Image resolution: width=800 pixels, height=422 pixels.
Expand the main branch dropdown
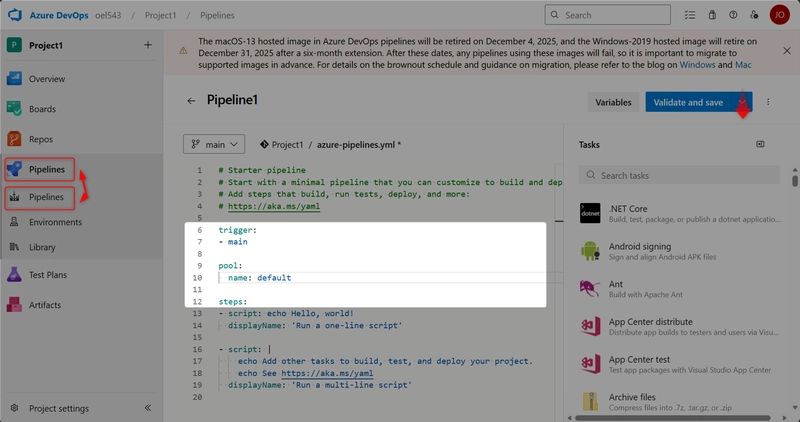tap(215, 145)
